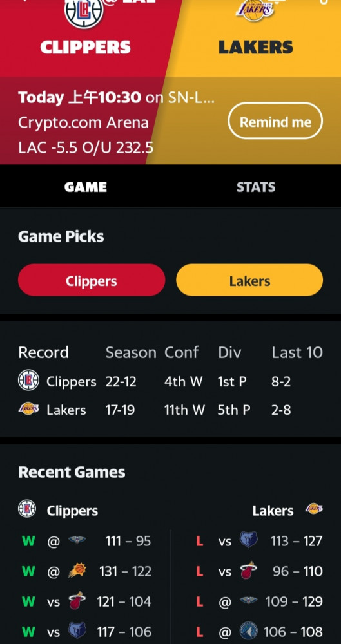Open Clippers win over Pelicans 111–95

tap(87, 540)
